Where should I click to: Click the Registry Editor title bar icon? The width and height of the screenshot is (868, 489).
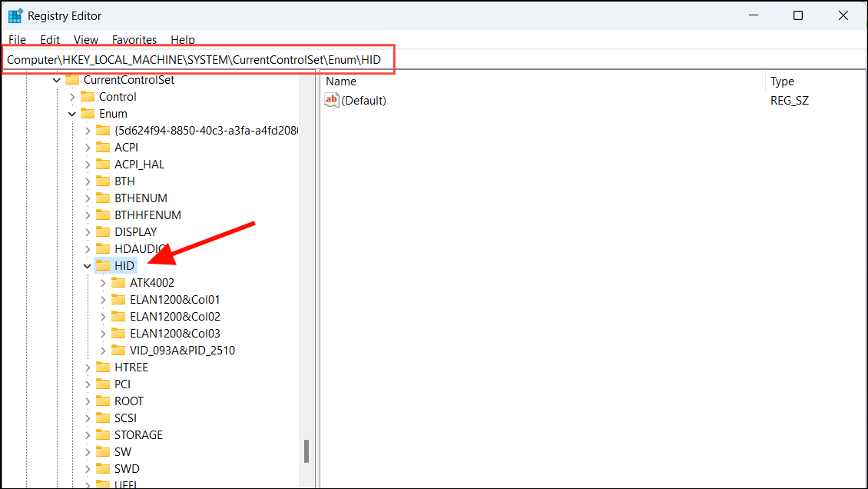coord(14,15)
